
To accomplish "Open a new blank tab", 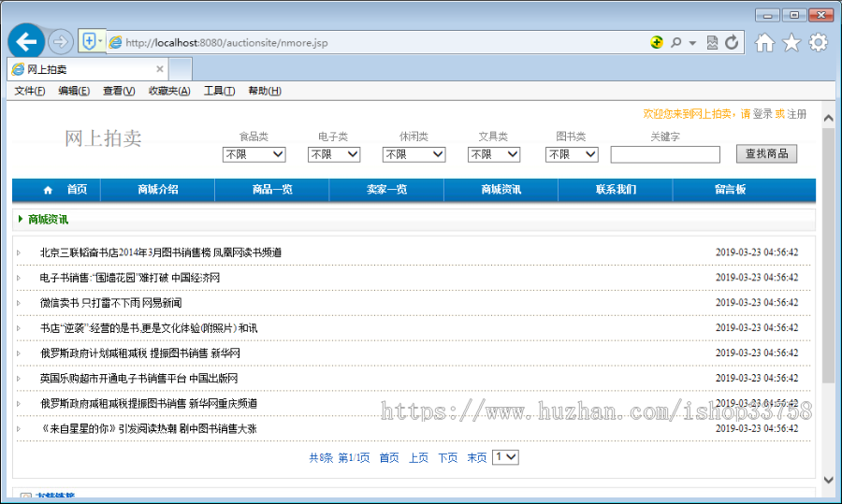I will (181, 69).
